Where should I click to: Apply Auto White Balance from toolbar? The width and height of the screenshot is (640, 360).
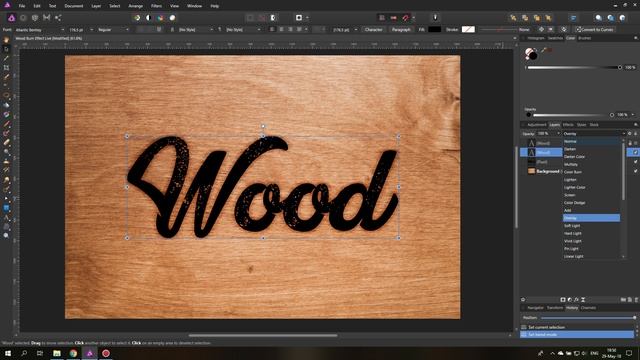172,18
